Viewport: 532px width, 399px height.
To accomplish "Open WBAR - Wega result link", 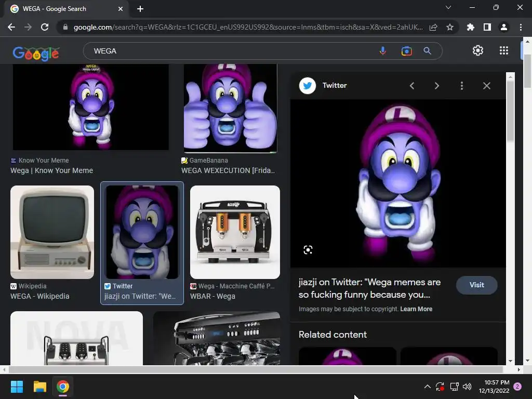I will point(212,296).
